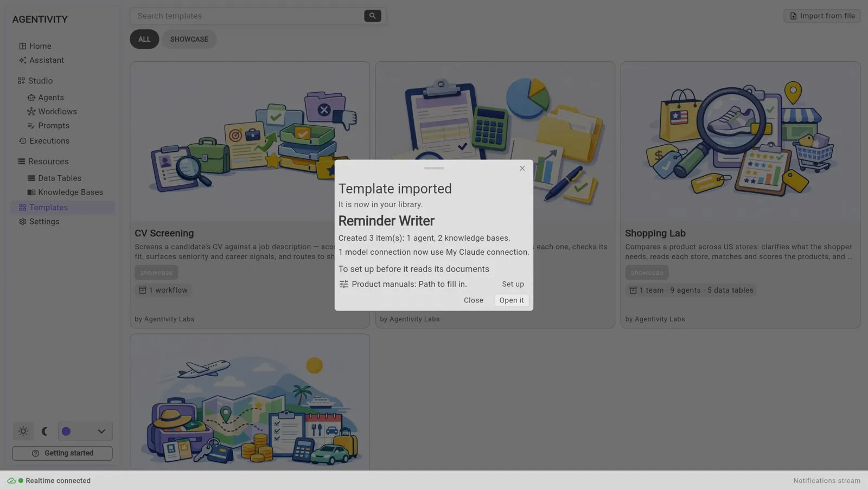Click the Home icon in sidebar
This screenshot has width=868, height=490.
(x=22, y=46)
